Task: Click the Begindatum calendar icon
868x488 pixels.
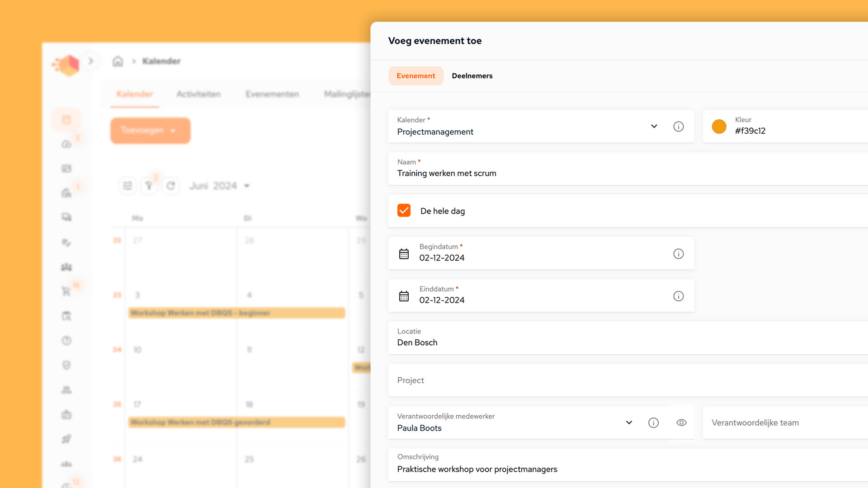Action: [x=404, y=253]
